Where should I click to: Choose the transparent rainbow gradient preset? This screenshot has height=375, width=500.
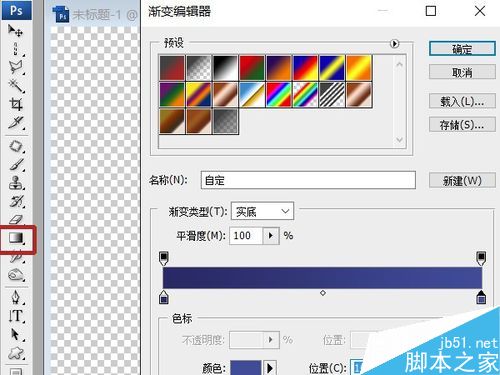tap(305, 95)
